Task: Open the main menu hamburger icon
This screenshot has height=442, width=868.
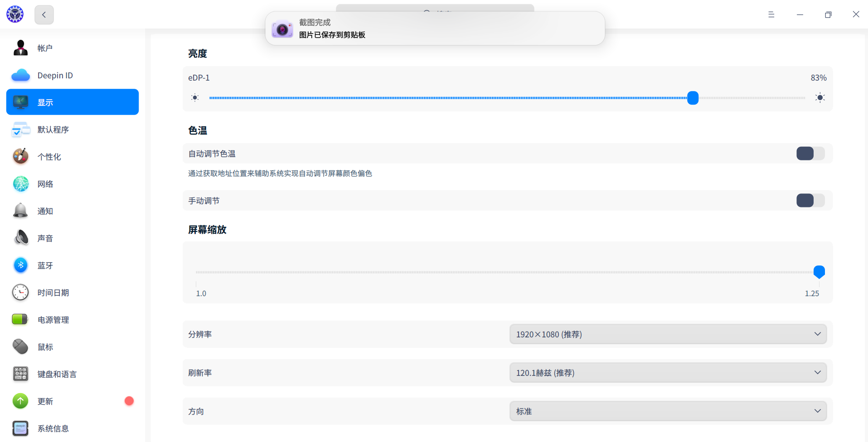Action: coord(771,14)
